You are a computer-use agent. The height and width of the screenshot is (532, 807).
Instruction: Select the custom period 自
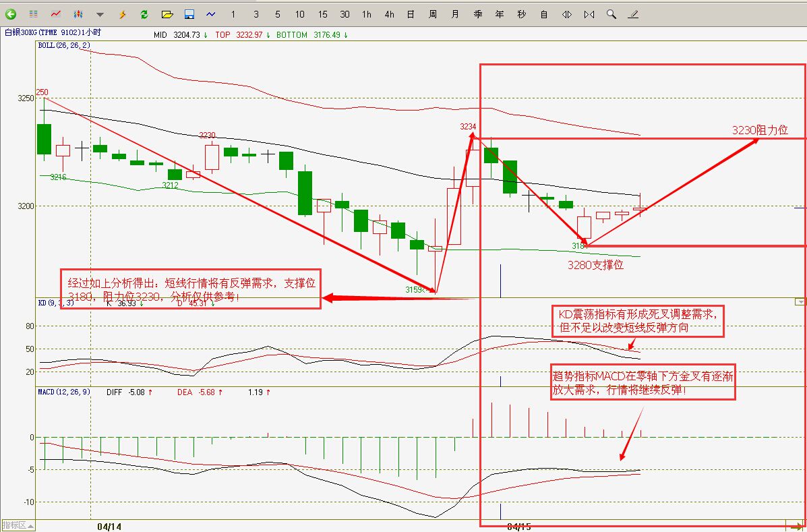point(544,14)
